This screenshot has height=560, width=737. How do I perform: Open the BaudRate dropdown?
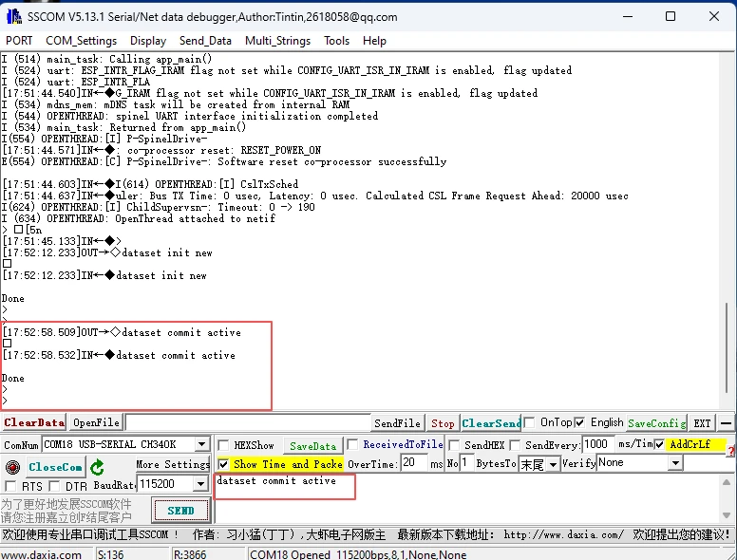(200, 485)
